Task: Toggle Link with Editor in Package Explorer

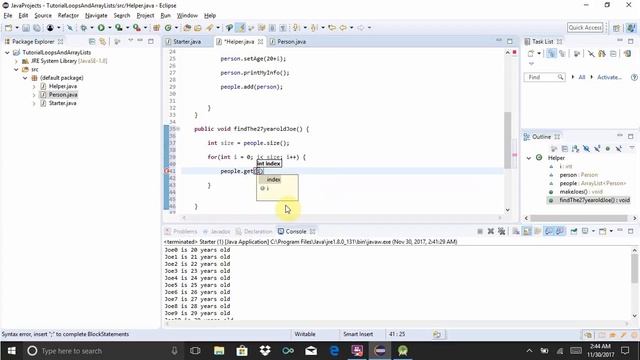Action: click(102, 42)
